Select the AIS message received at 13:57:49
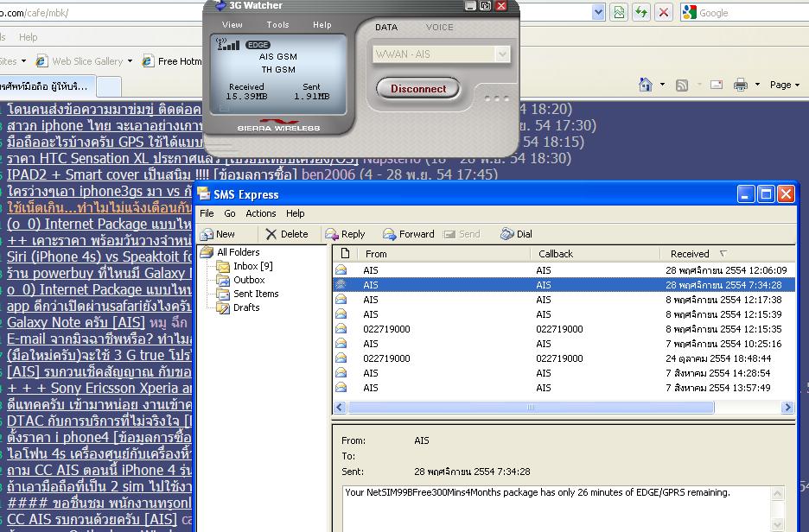This screenshot has height=532, width=809. (x=564, y=388)
